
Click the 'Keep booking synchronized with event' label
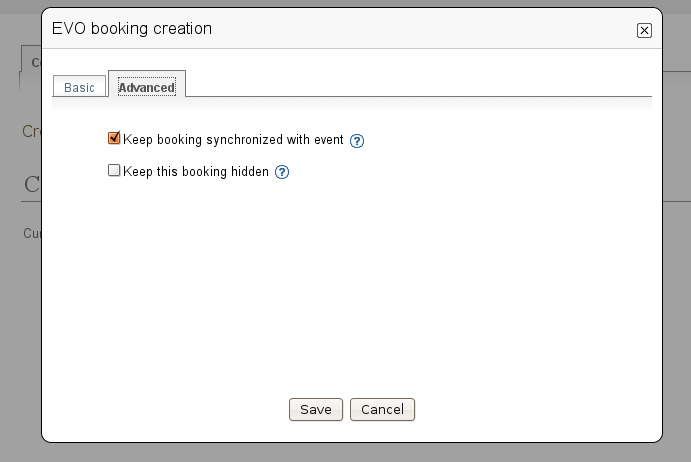click(x=233, y=140)
